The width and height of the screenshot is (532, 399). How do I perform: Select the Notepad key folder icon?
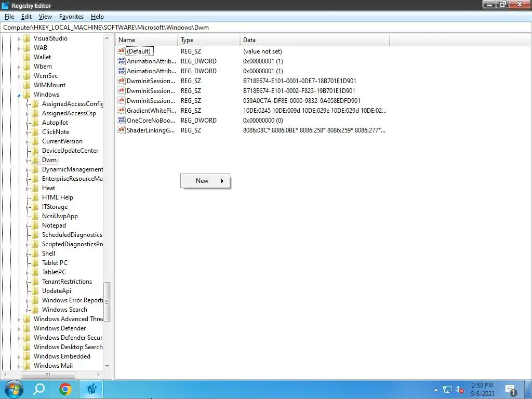[35, 225]
